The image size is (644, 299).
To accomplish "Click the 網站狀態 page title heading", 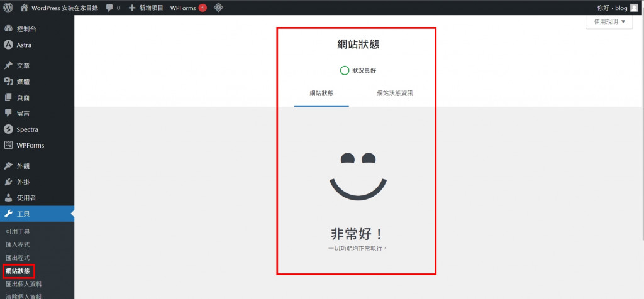I will pos(358,45).
